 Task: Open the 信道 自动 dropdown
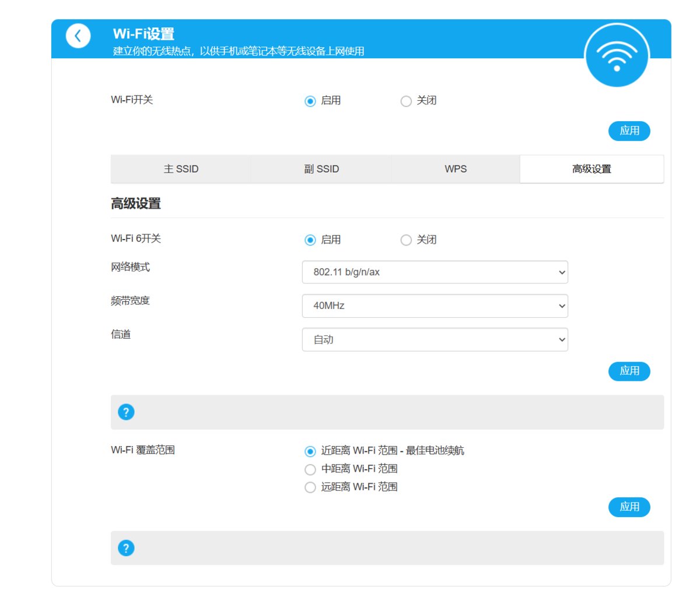435,340
